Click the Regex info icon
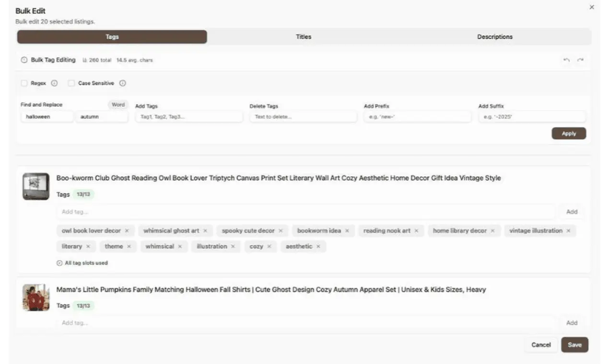 pyautogui.click(x=54, y=83)
